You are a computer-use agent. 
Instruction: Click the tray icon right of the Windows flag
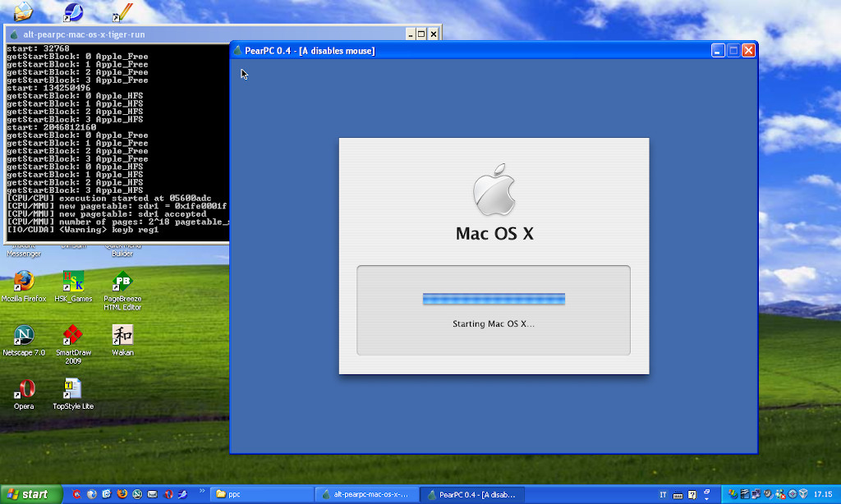[744, 494]
